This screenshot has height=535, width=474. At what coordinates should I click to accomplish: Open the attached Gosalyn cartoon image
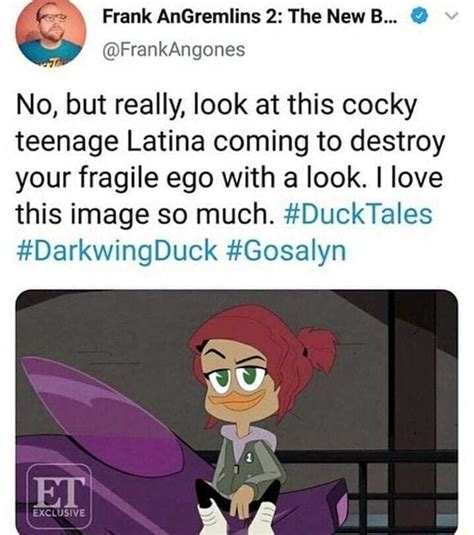(237, 412)
